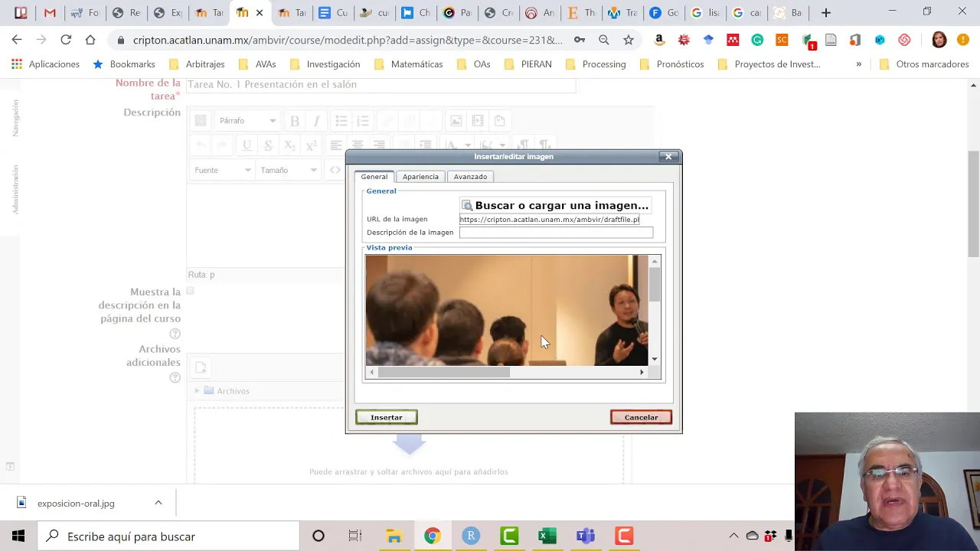The height and width of the screenshot is (551, 980).
Task: Open the Office extension icon
Action: point(855,40)
